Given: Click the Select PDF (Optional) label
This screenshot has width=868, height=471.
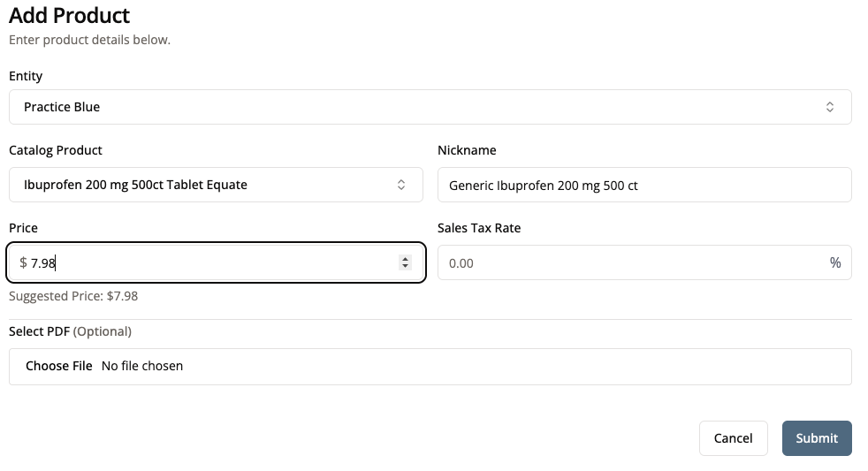Looking at the screenshot, I should [70, 331].
